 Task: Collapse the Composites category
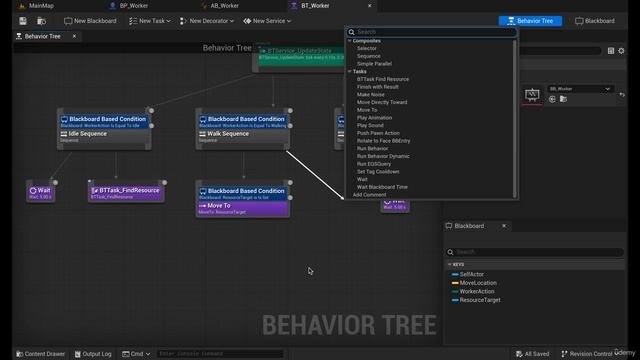pyautogui.click(x=349, y=41)
